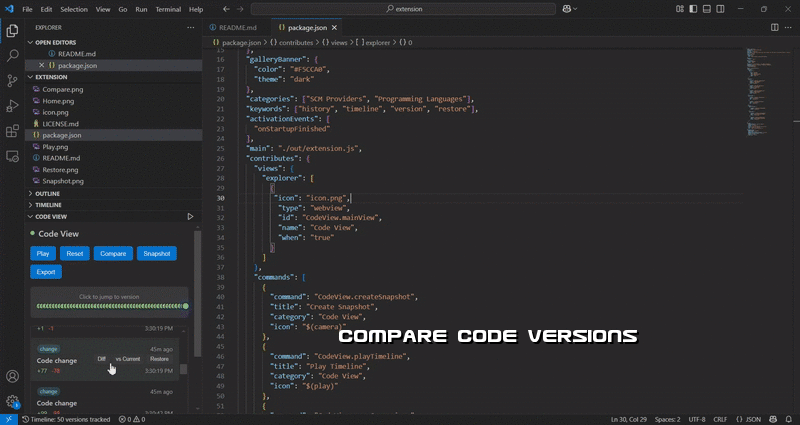The height and width of the screenshot is (425, 800).
Task: Click the extension search command box
Action: click(403, 9)
